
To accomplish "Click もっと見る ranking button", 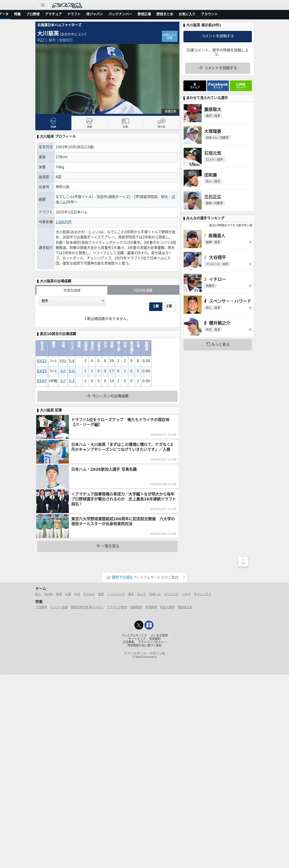I will pyautogui.click(x=217, y=344).
